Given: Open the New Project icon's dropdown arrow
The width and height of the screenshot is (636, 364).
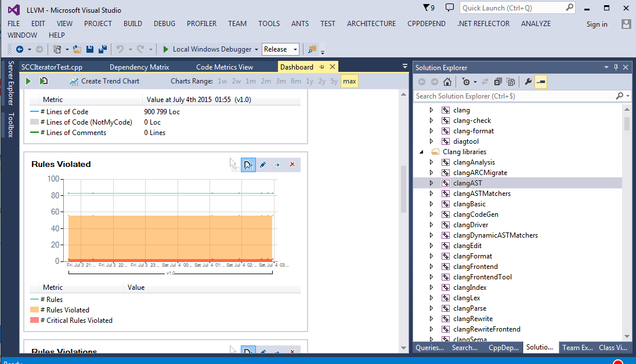Looking at the screenshot, I should coord(67,49).
